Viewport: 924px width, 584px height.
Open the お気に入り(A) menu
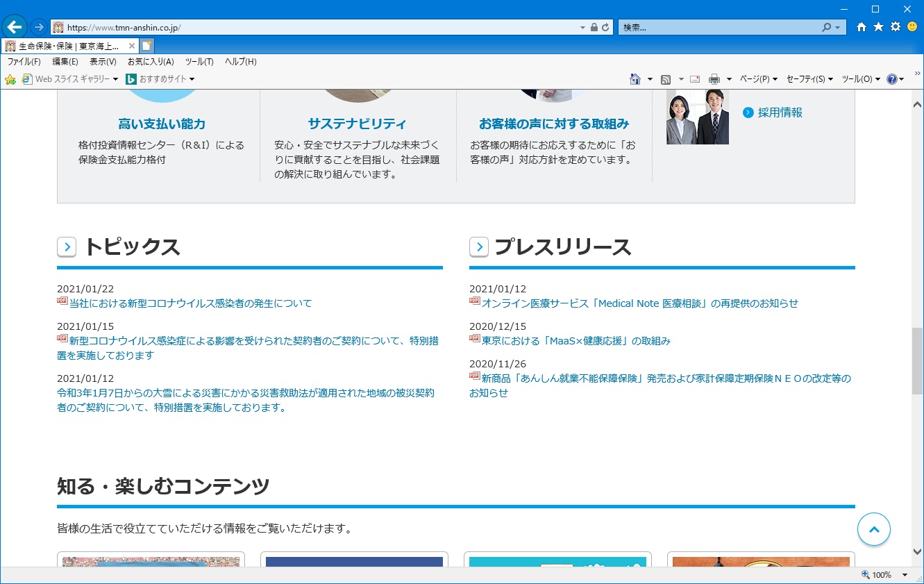click(151, 62)
